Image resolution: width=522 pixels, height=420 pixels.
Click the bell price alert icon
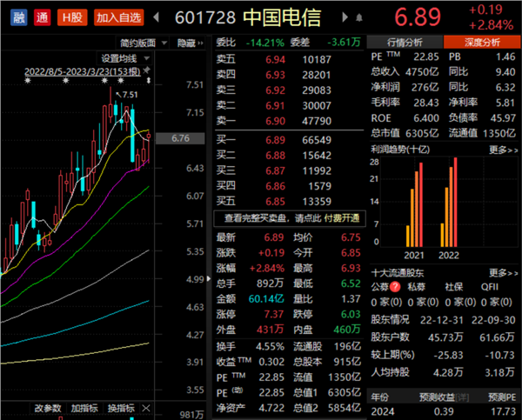(x=359, y=17)
